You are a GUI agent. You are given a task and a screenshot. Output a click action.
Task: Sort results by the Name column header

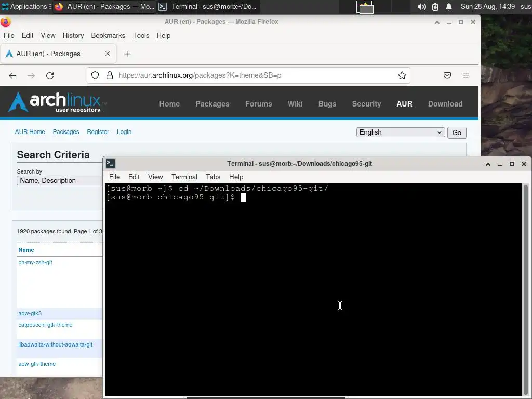coord(26,250)
